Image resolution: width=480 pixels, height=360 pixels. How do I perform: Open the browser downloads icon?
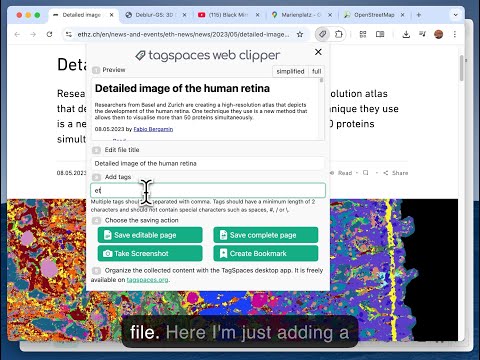(406, 34)
